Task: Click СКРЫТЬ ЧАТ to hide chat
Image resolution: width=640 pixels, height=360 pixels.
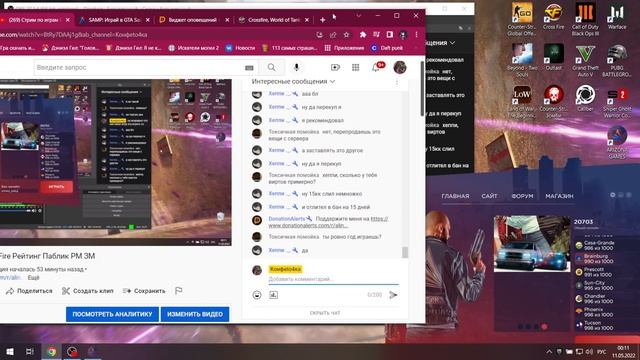Action: click(325, 313)
